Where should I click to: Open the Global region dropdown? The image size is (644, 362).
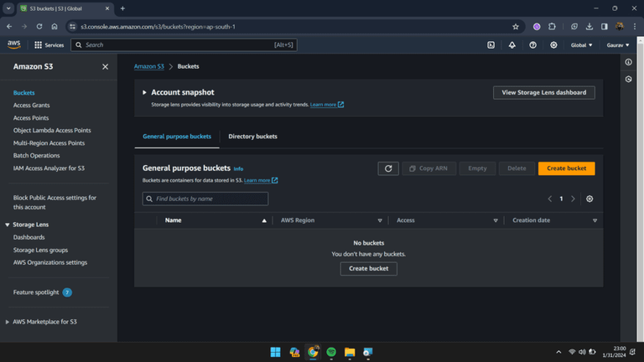coord(582,45)
